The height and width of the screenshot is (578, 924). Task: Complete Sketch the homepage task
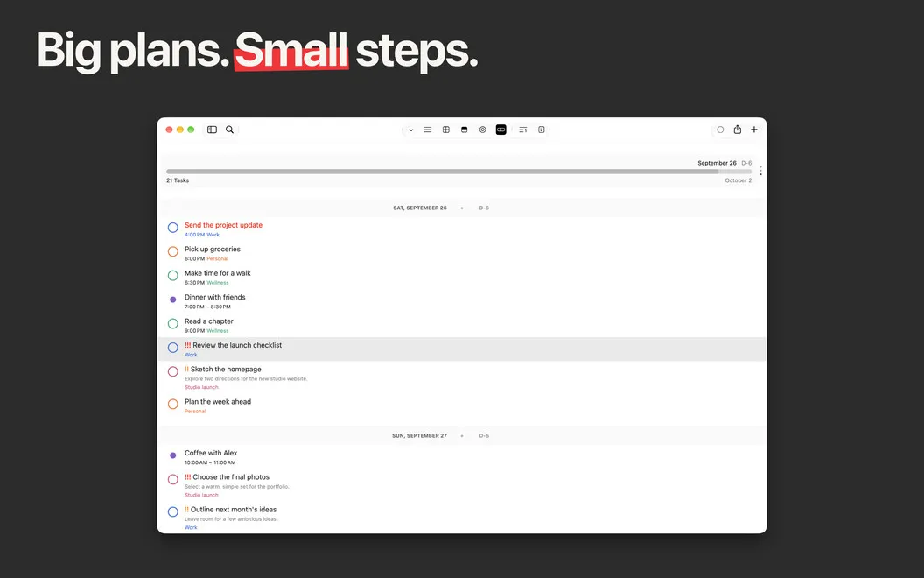tap(172, 371)
